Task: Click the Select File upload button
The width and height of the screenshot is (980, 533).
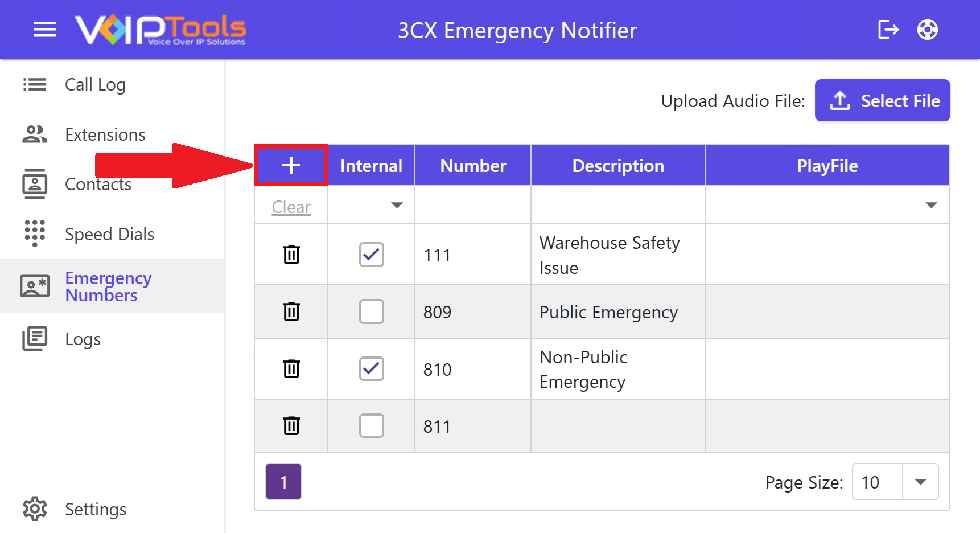Action: coord(883,100)
